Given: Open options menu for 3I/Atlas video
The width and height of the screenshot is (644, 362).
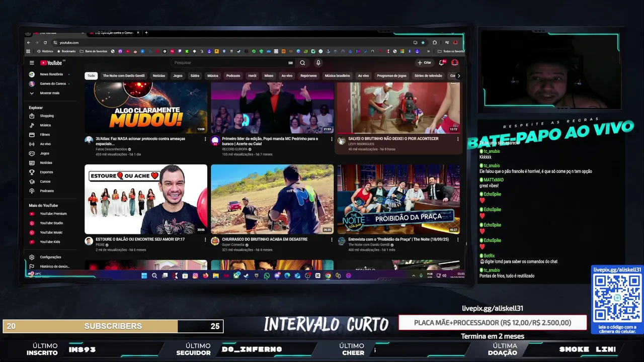Looking at the screenshot, I should (x=205, y=139).
